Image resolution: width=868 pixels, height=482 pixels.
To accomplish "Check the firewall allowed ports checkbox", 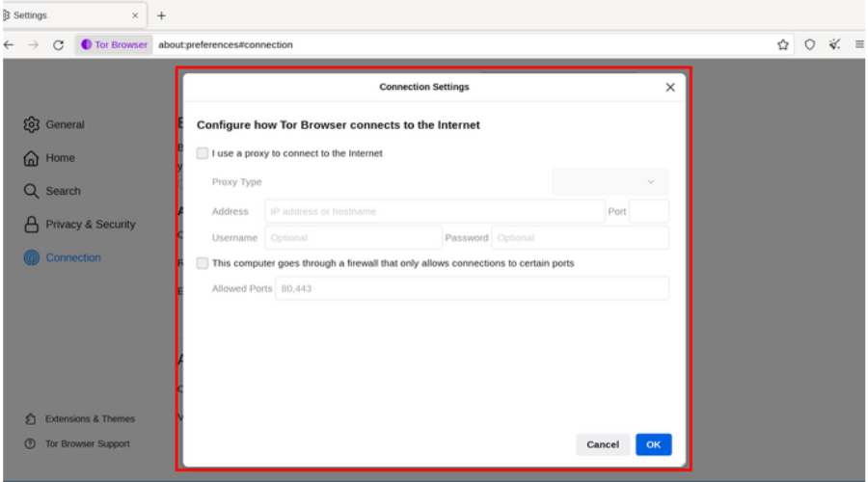I will point(203,263).
